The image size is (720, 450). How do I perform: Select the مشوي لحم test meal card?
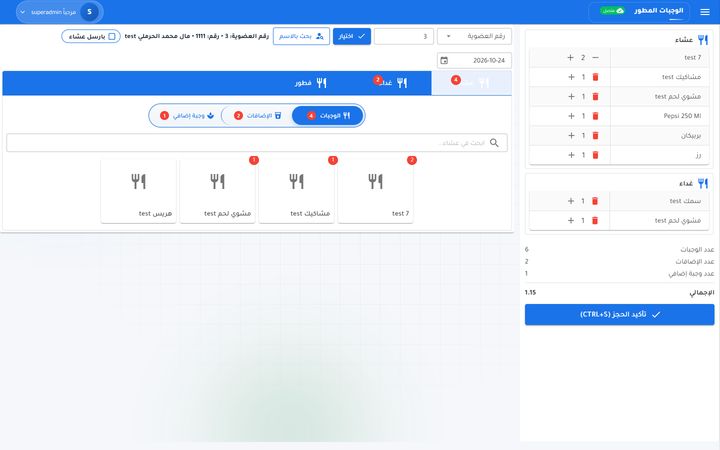tap(217, 191)
